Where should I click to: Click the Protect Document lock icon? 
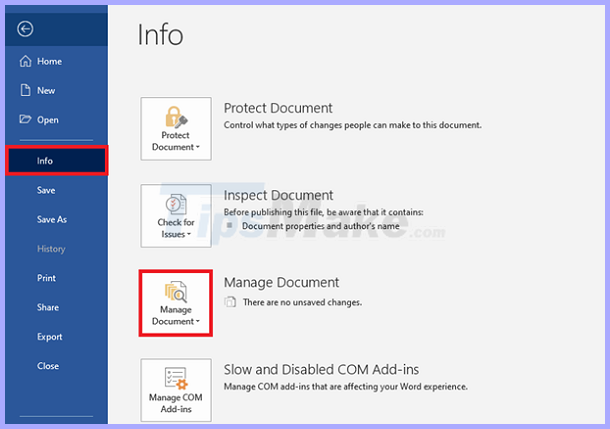176,117
